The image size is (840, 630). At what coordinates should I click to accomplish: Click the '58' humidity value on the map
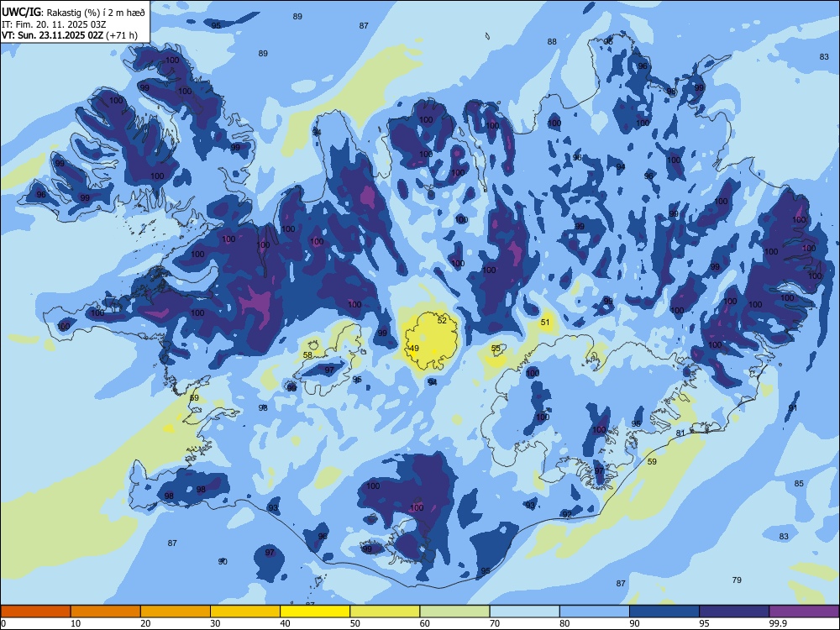coord(307,354)
